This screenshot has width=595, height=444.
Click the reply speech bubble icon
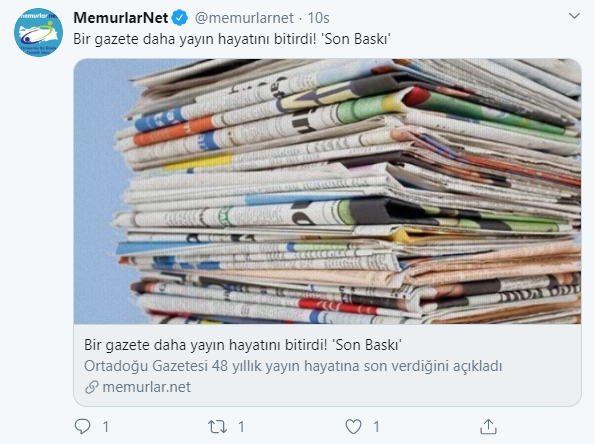tap(82, 427)
